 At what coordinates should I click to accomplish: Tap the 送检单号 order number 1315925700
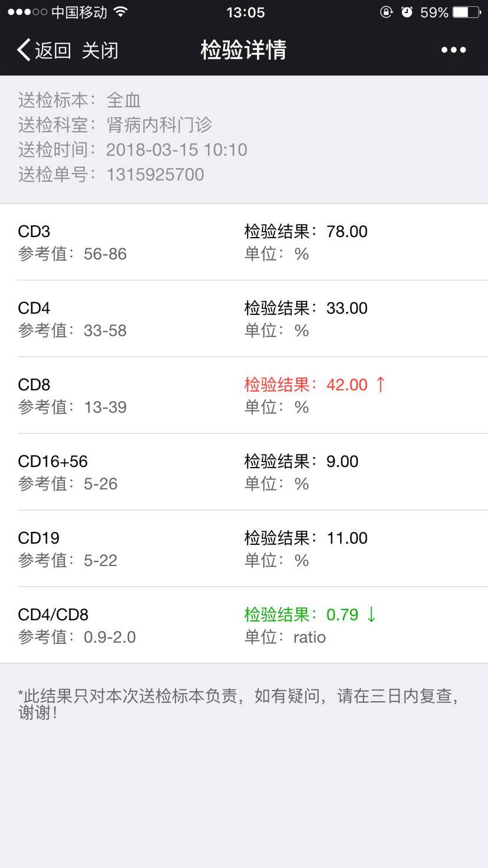tap(155, 175)
